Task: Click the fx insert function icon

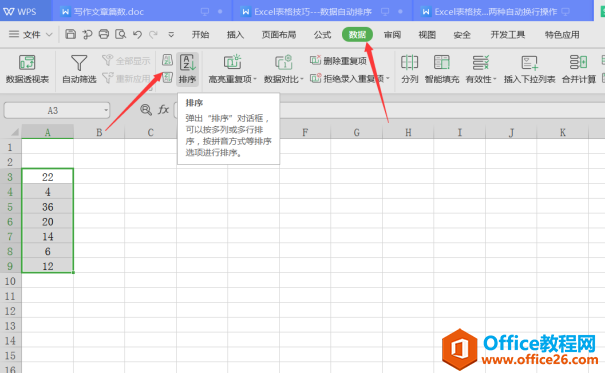Action: (x=164, y=110)
